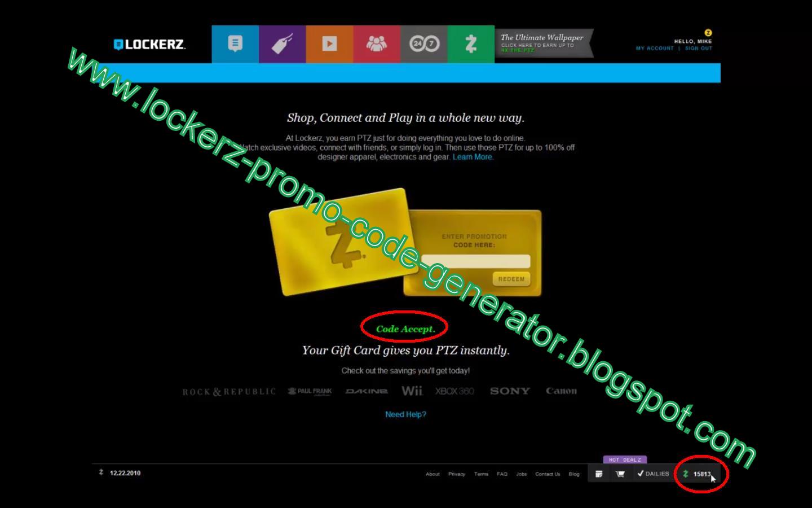Click Sign Out link

[x=699, y=49]
